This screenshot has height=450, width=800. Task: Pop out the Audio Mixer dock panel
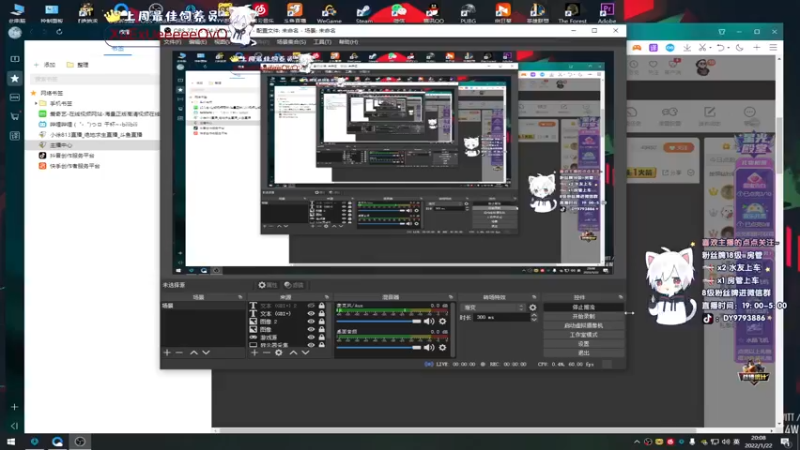tap(451, 297)
